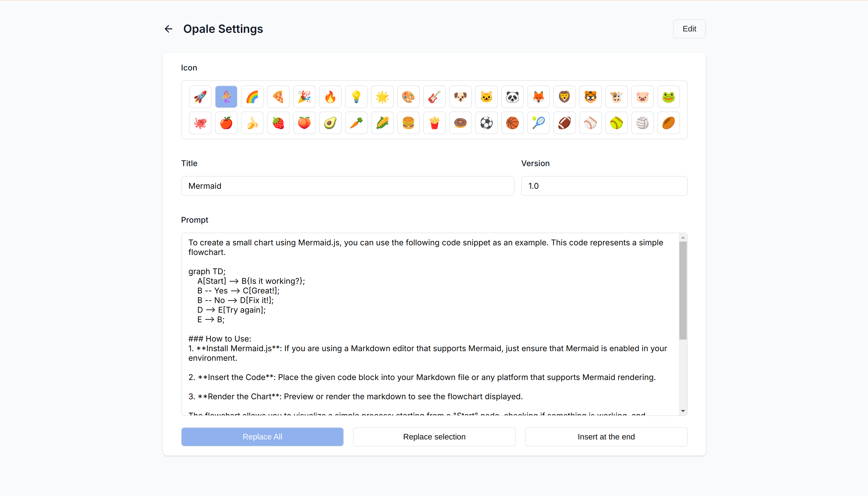Select the soccer ball icon

click(x=486, y=123)
